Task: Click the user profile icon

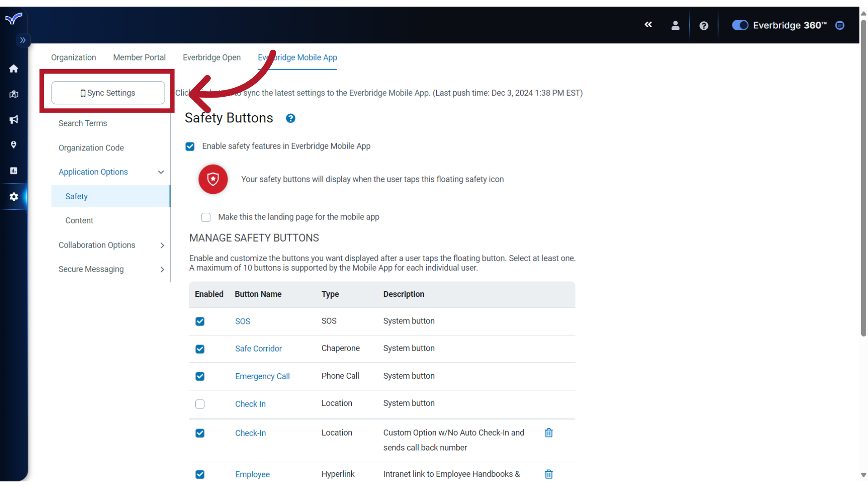Action: point(675,25)
